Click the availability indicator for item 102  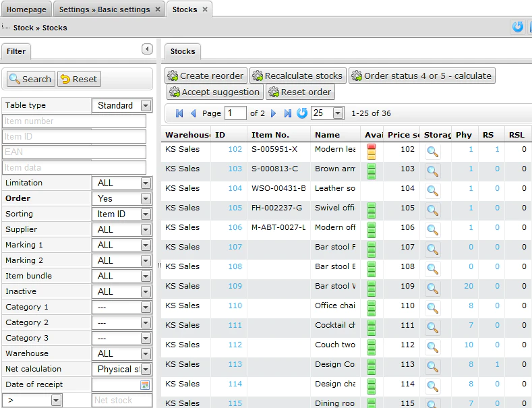[372, 152]
